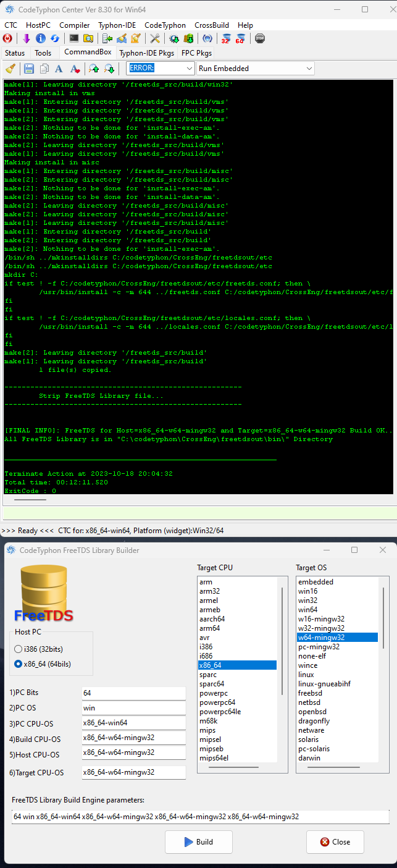
Task: Click the Close button in FreeTDS Builder
Action: click(335, 841)
